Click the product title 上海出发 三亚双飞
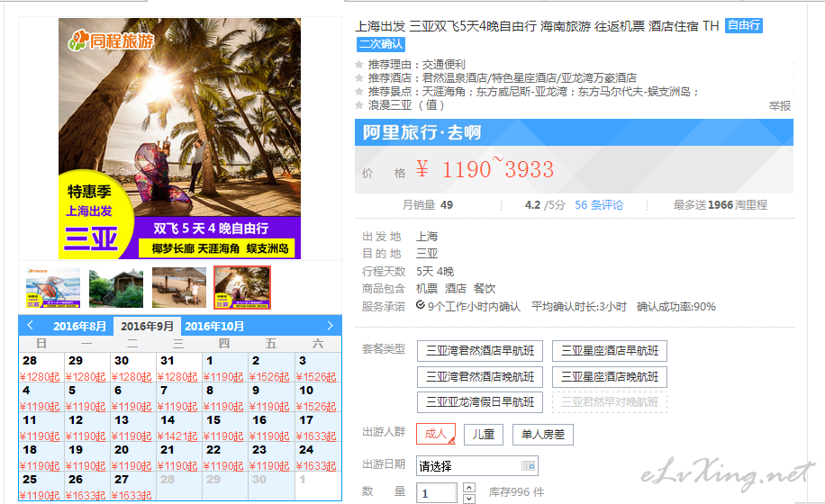Image resolution: width=825 pixels, height=504 pixels. [537, 26]
